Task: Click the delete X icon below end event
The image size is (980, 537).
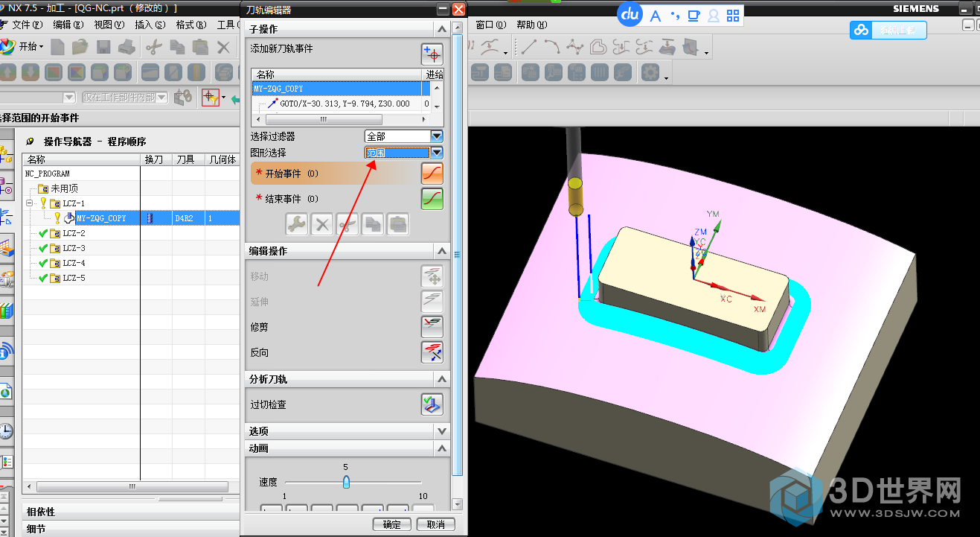Action: point(322,224)
